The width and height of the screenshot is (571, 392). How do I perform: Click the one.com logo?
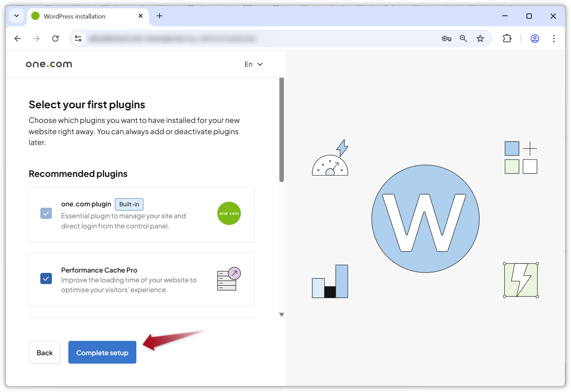coord(49,64)
